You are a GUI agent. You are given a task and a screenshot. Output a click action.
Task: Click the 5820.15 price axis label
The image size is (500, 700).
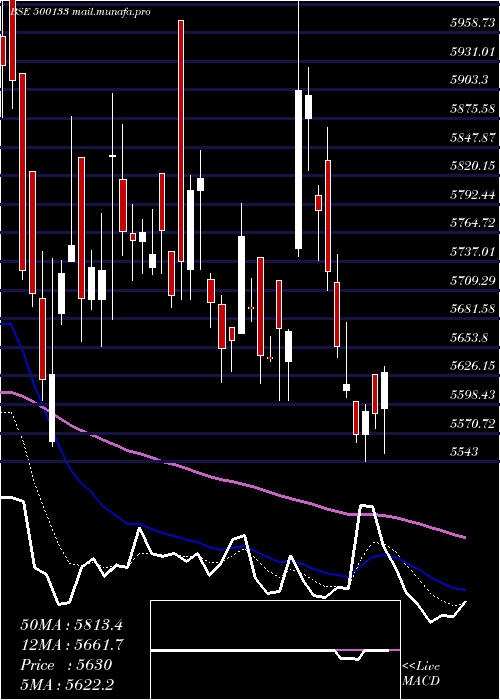[x=473, y=166]
